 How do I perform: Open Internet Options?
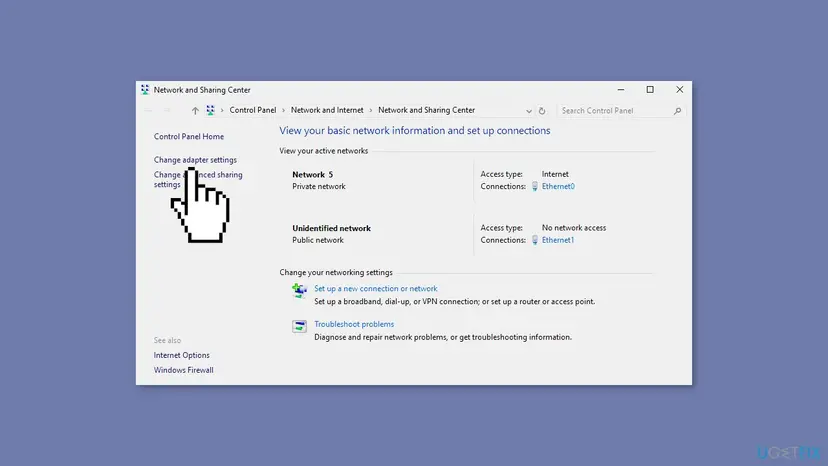(182, 355)
